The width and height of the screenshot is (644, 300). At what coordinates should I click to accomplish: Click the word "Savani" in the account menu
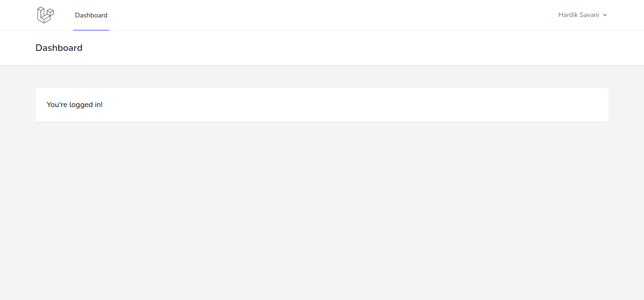click(x=589, y=15)
